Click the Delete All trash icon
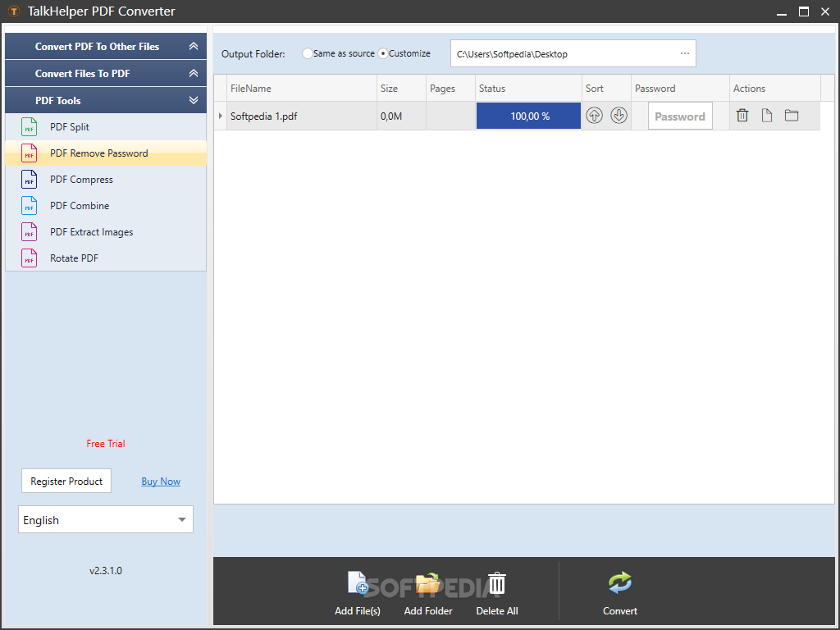 pyautogui.click(x=496, y=583)
